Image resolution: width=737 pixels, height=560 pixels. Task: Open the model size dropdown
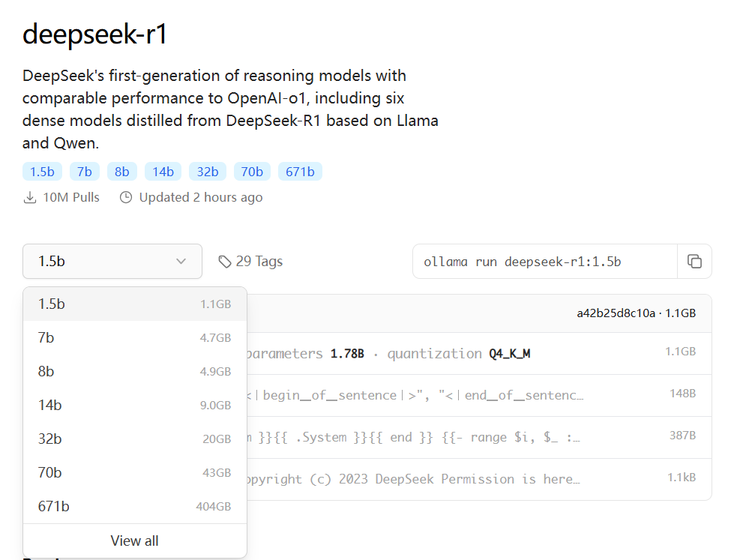coord(112,261)
